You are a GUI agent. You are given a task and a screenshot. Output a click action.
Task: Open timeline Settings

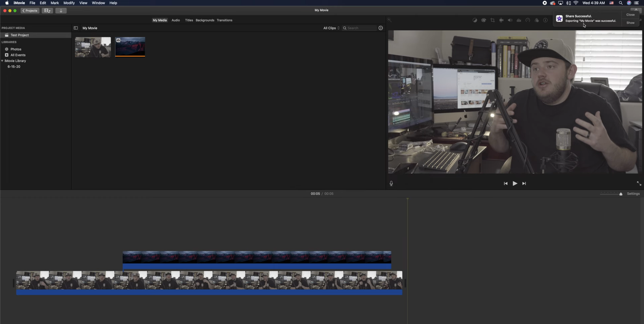click(x=633, y=194)
